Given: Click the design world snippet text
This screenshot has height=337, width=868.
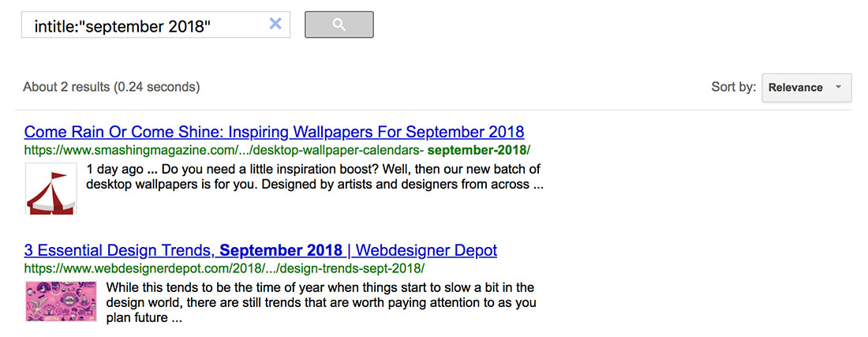Looking at the screenshot, I should pos(320,303).
